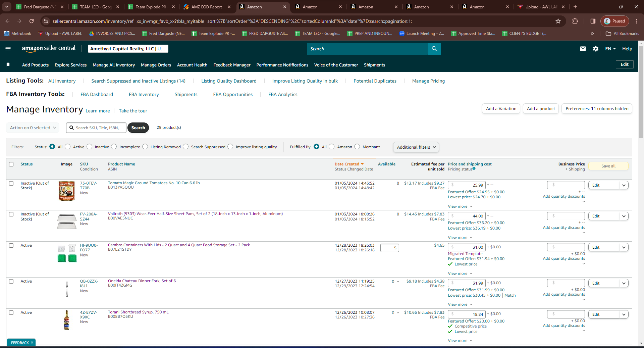Open a new browser tab

575,7
